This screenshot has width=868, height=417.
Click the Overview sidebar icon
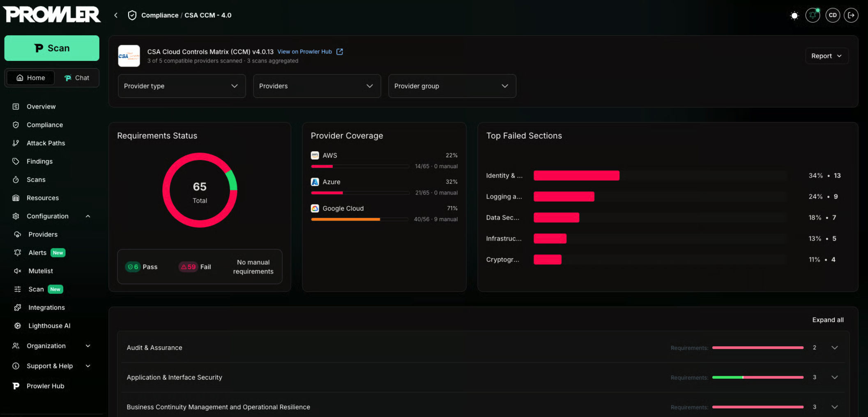[x=16, y=107]
